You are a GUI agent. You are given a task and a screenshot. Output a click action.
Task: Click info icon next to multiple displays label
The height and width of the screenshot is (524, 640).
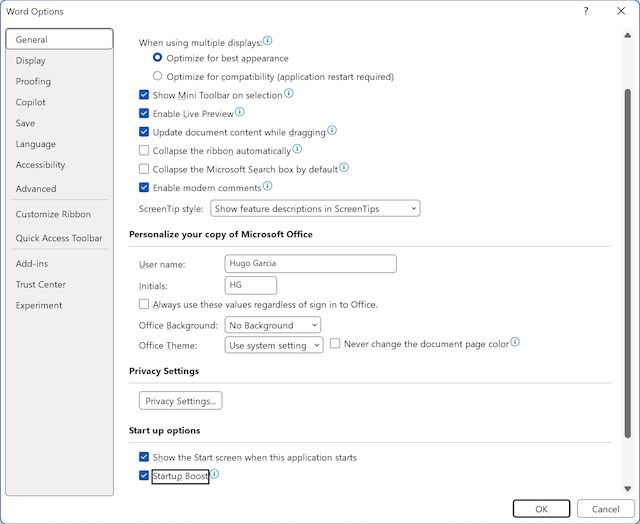click(x=267, y=41)
